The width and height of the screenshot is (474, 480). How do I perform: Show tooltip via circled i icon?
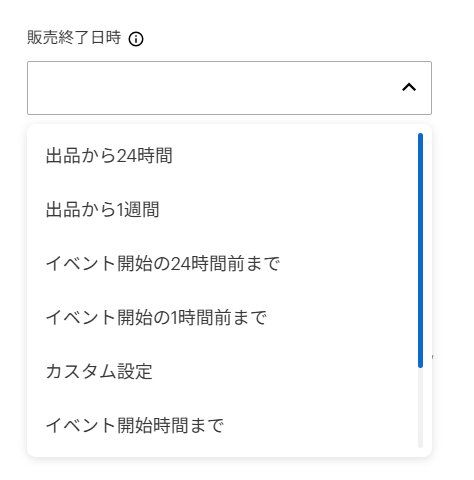tap(136, 39)
